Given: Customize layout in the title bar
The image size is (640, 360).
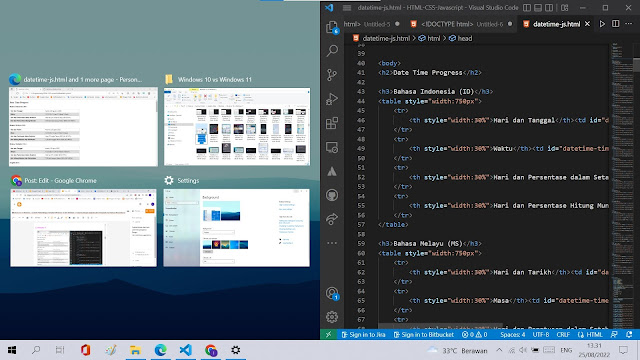Looking at the screenshot, I should (564, 8).
